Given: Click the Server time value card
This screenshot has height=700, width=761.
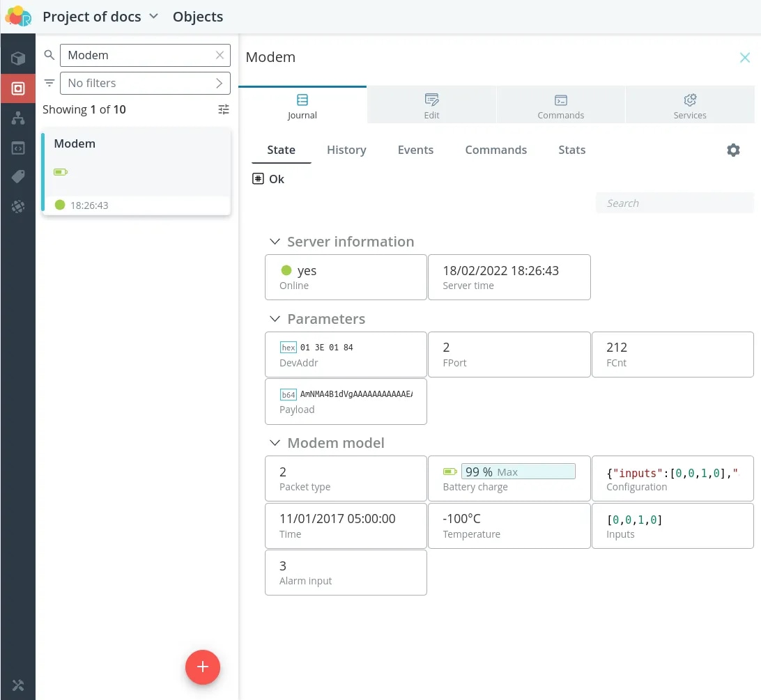Looking at the screenshot, I should click(x=509, y=277).
